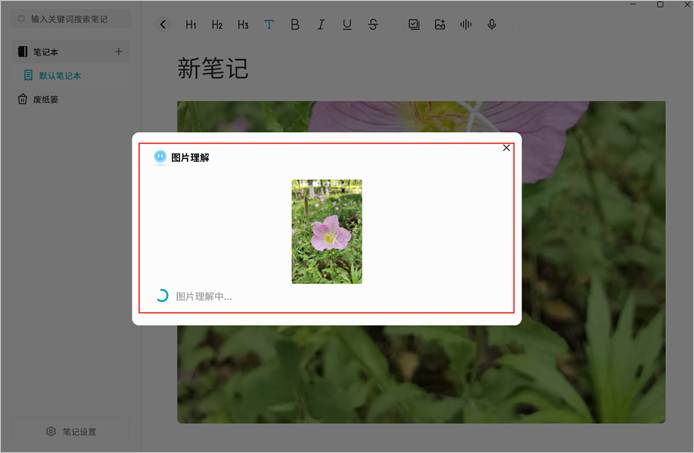This screenshot has height=453, width=694.
Task: Toggle bold formatting
Action: (295, 25)
